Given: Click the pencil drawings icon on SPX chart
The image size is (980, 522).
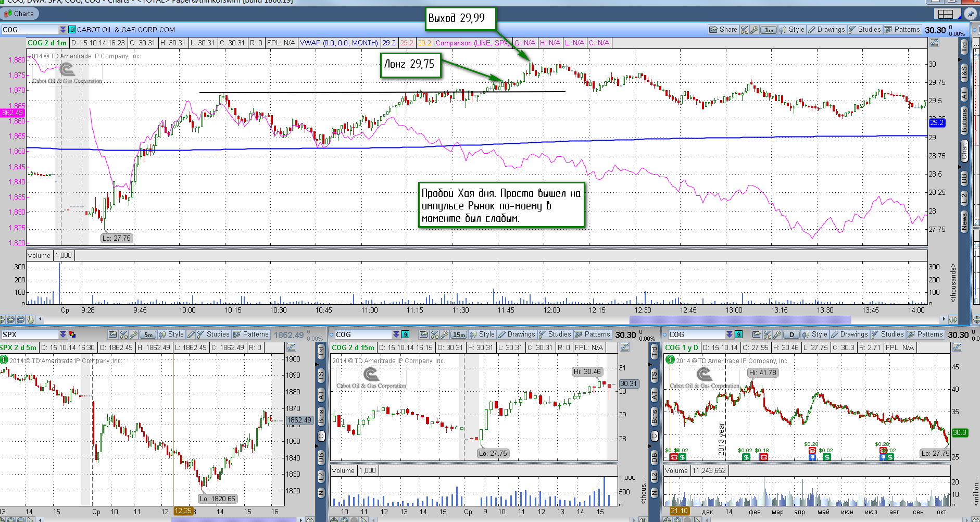Looking at the screenshot, I should tap(191, 334).
